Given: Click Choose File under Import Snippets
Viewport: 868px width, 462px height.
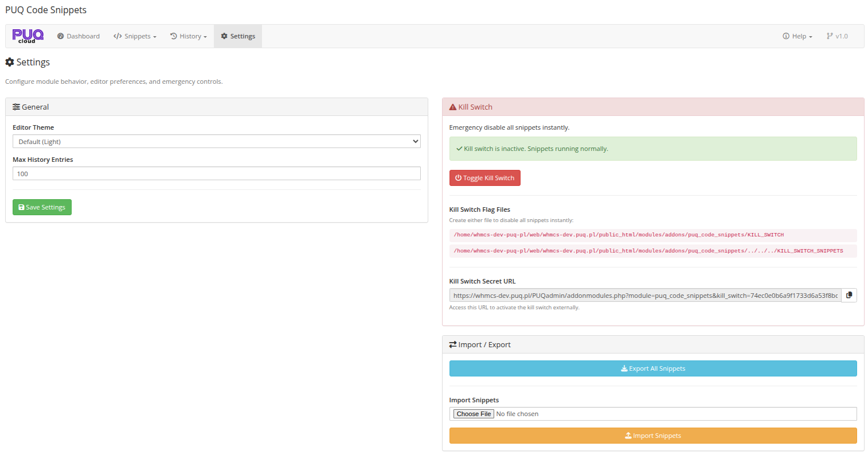Looking at the screenshot, I should (x=473, y=413).
